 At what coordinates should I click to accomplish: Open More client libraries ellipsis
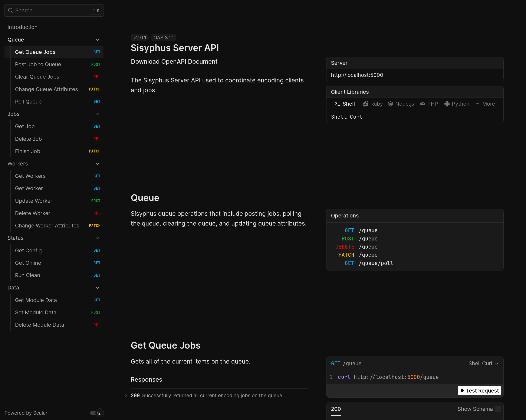tap(477, 104)
